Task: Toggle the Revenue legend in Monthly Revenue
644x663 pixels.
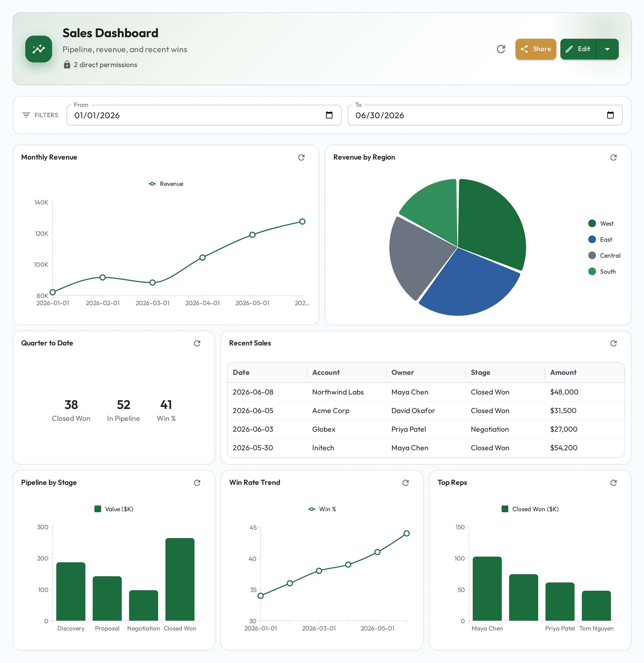Action: [x=166, y=184]
